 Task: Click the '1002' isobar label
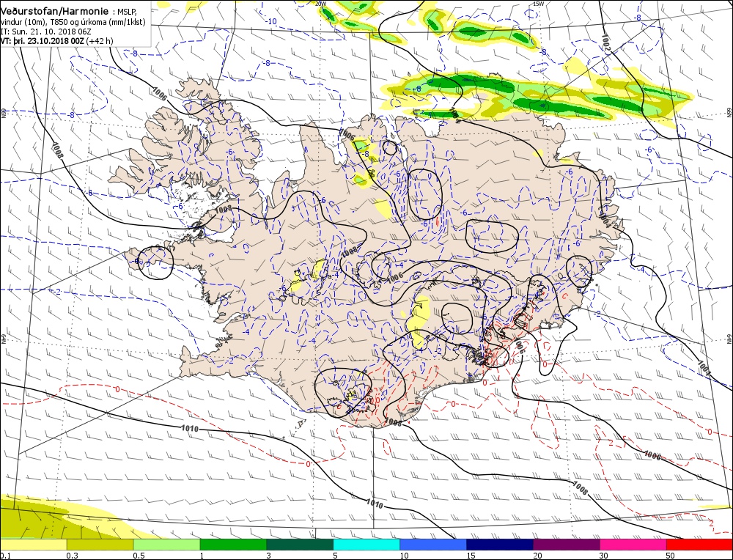coord(606,43)
